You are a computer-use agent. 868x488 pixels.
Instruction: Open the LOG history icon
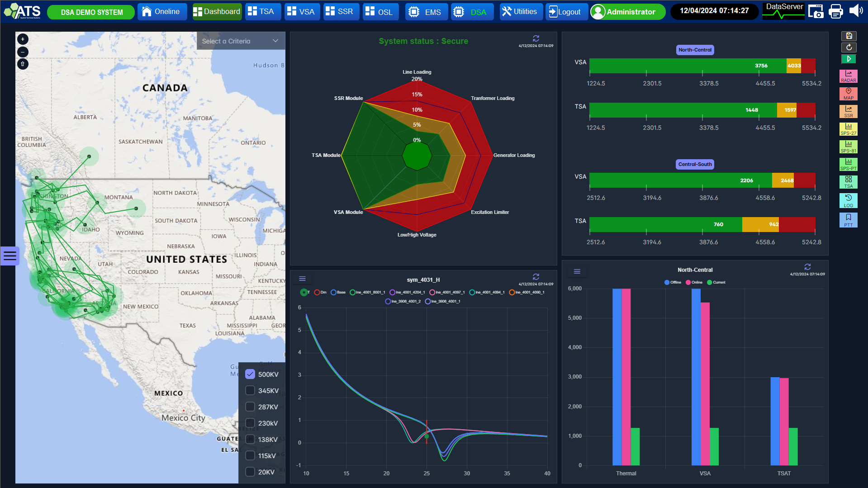point(848,200)
